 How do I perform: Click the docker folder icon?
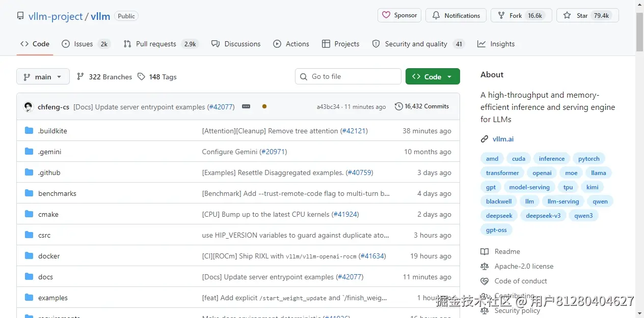[x=29, y=256]
